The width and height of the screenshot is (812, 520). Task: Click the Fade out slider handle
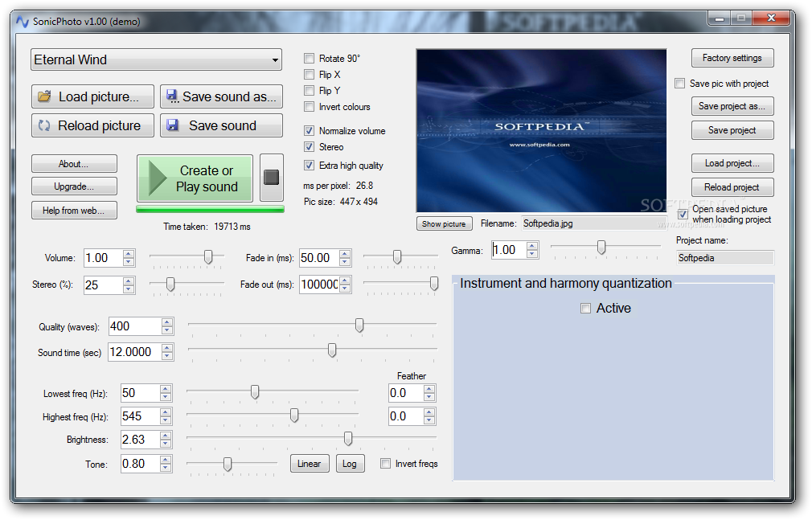click(434, 283)
